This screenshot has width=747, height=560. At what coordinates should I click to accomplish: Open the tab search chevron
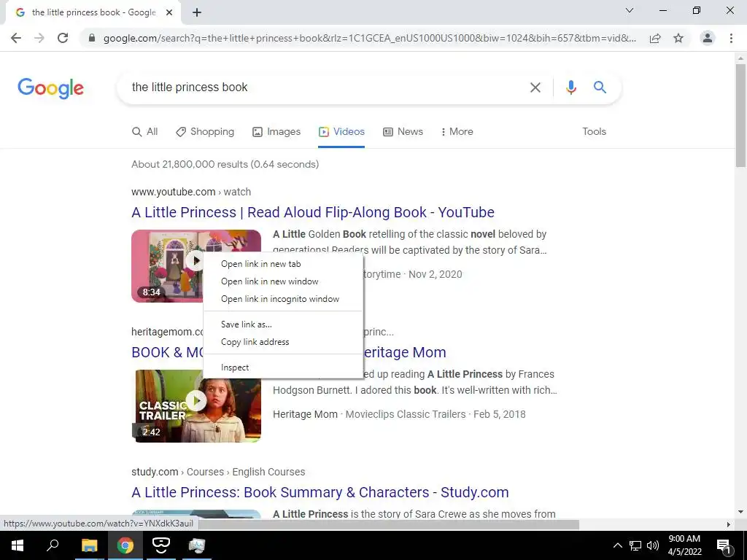630,10
